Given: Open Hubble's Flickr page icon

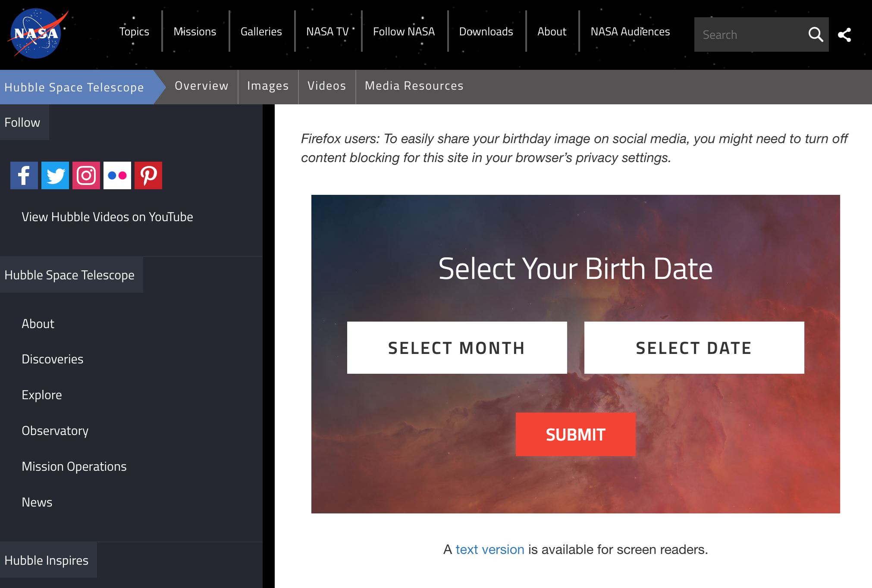Looking at the screenshot, I should tap(117, 175).
